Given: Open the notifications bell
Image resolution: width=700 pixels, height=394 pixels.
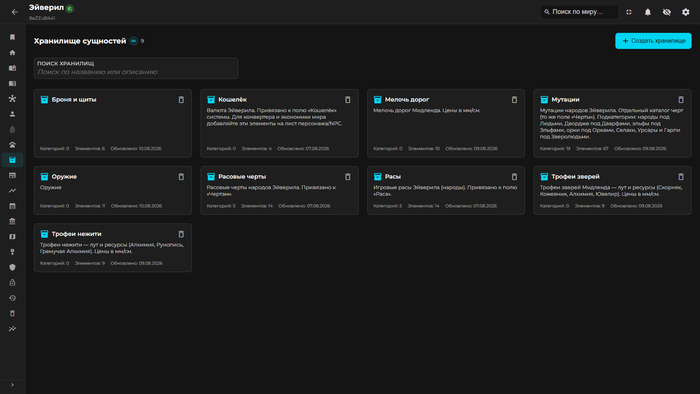Looking at the screenshot, I should click(x=648, y=12).
